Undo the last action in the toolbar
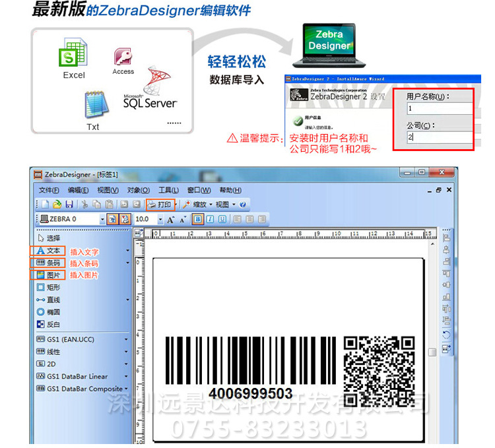 (124, 205)
